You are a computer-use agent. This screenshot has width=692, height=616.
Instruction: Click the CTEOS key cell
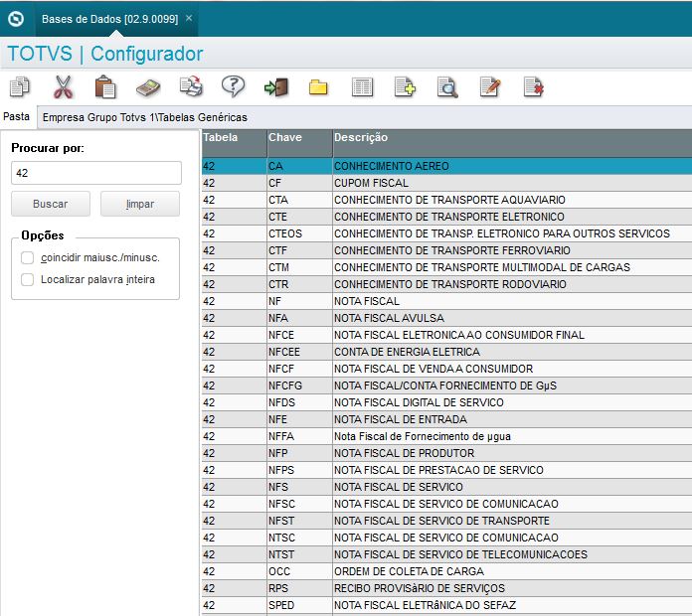(299, 233)
